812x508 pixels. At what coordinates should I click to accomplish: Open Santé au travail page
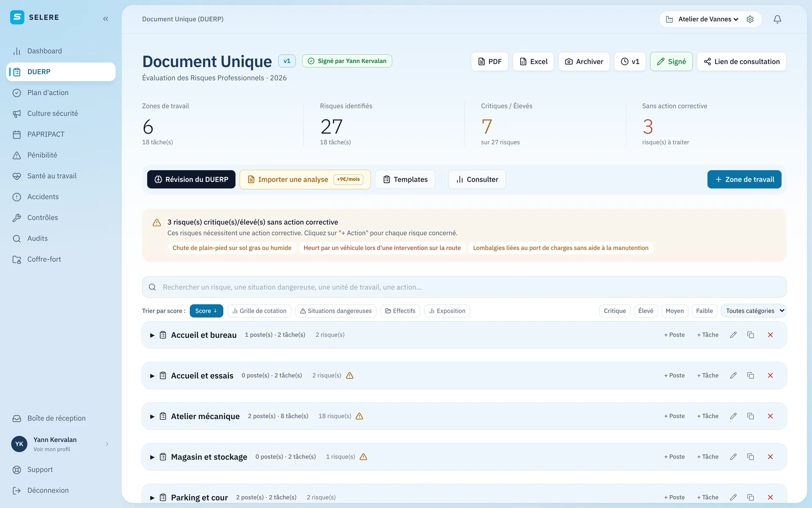click(x=61, y=176)
